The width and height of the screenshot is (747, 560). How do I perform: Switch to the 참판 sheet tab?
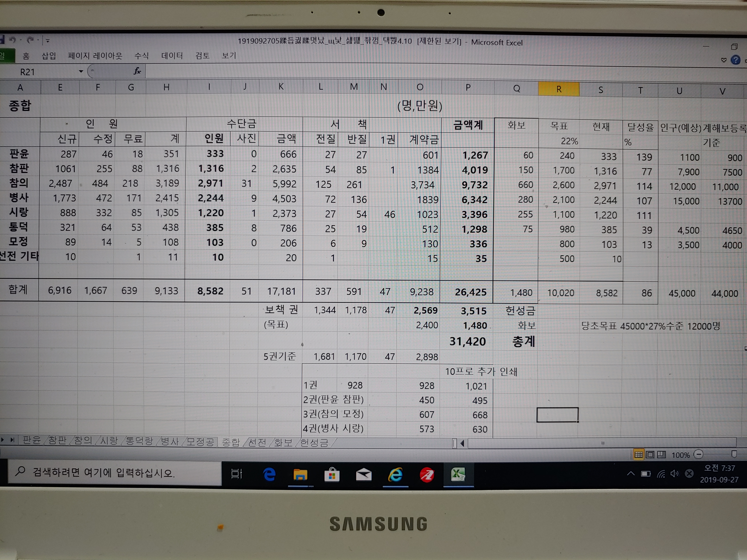pos(57,440)
